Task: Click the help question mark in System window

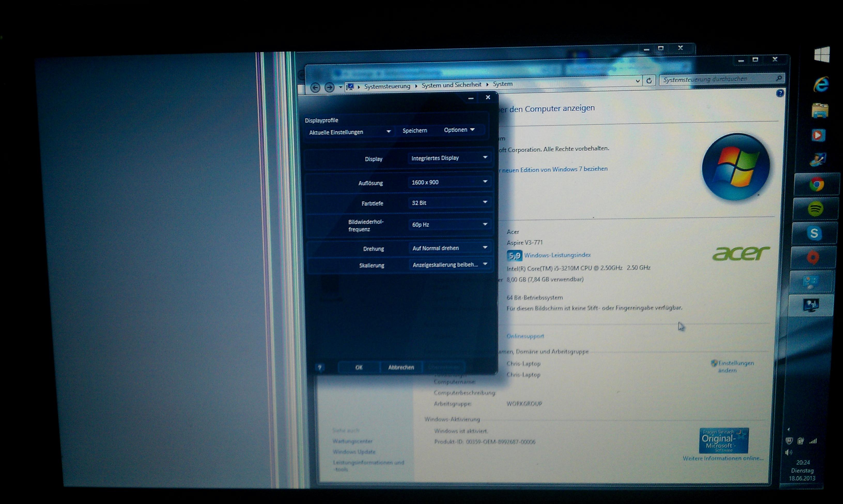Action: click(x=780, y=94)
